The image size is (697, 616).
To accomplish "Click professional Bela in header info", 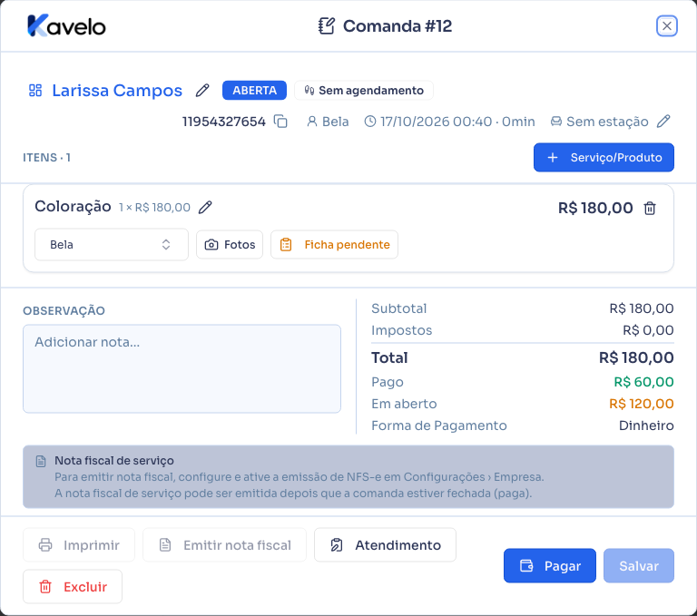I will pyautogui.click(x=328, y=122).
